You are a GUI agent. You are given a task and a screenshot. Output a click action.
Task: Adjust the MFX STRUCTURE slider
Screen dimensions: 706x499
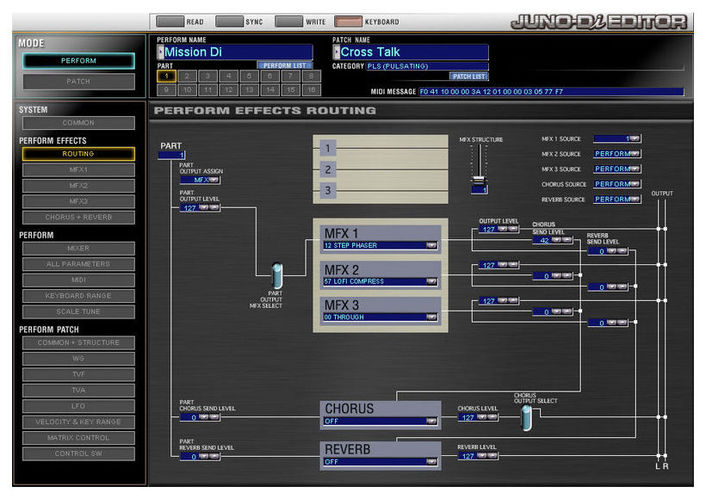pyautogui.click(x=479, y=180)
